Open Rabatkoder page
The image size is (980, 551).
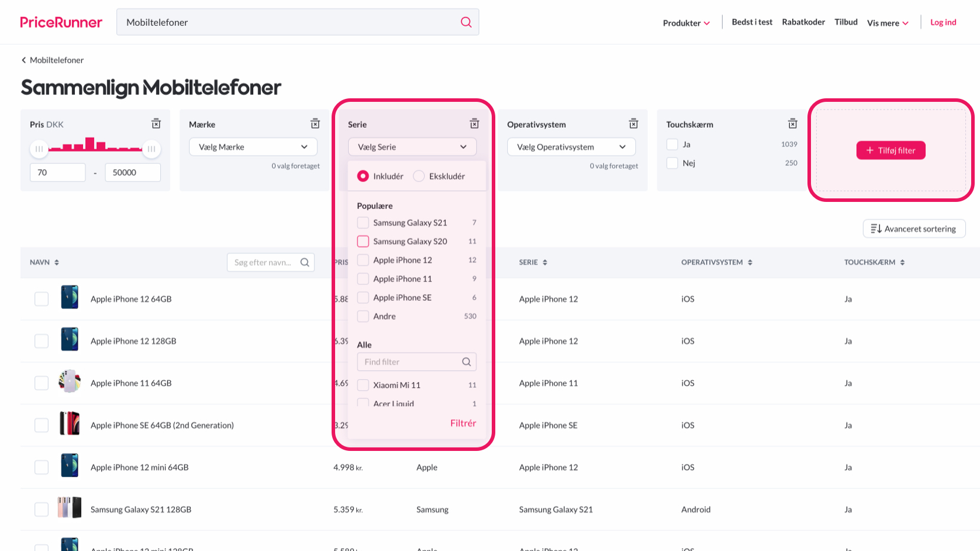803,22
